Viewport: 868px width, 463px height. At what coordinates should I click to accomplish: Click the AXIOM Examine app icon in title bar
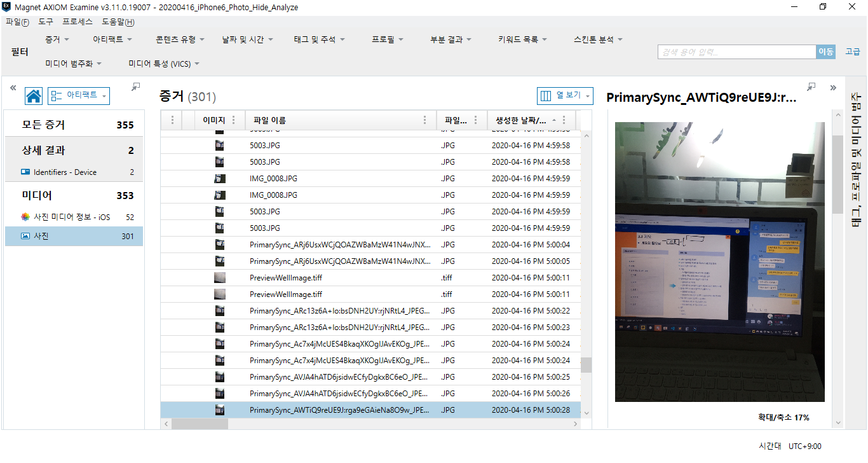6,7
